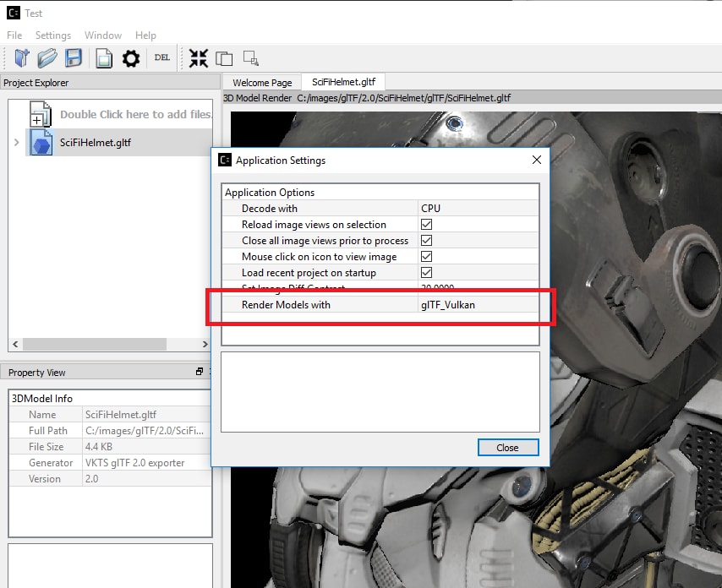Image resolution: width=722 pixels, height=588 pixels.
Task: Click the collapse-arrows toolbar icon
Action: [198, 57]
